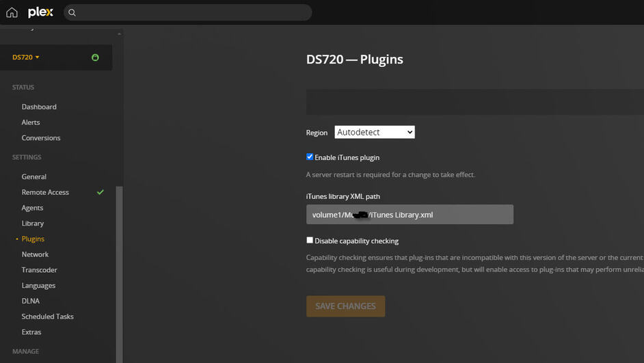Click the sidebar vertical scrollbar
The image size is (644, 363).
click(119, 274)
